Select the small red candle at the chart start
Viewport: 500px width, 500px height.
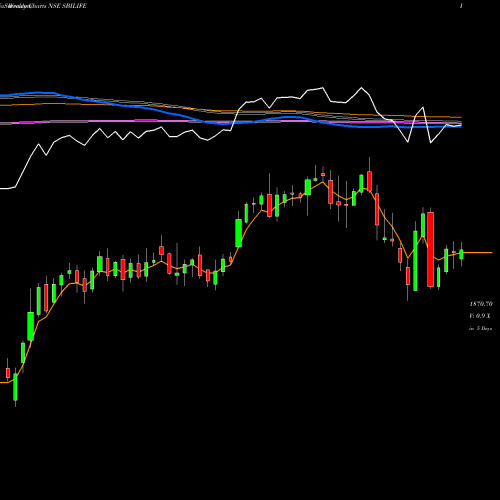(8, 373)
